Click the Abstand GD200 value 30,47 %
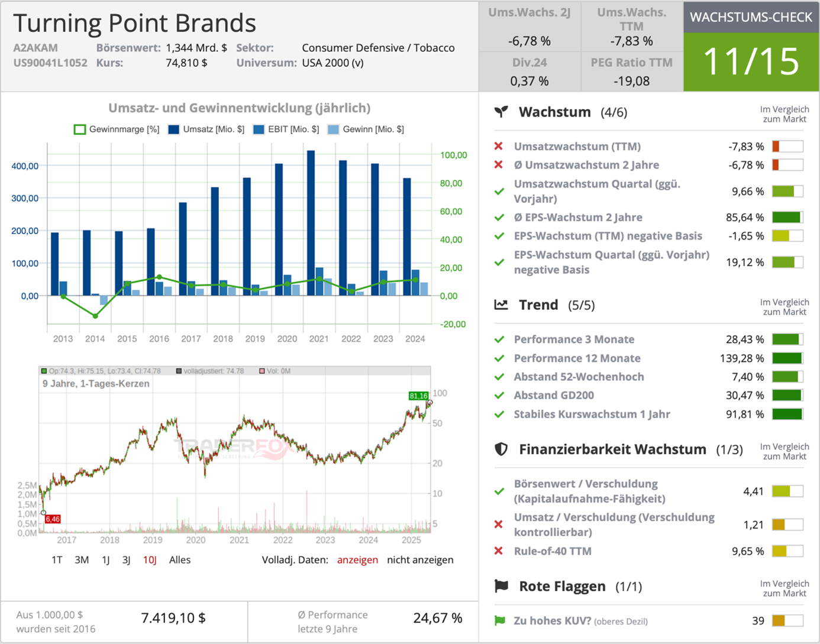This screenshot has height=644, width=820. tap(745, 396)
